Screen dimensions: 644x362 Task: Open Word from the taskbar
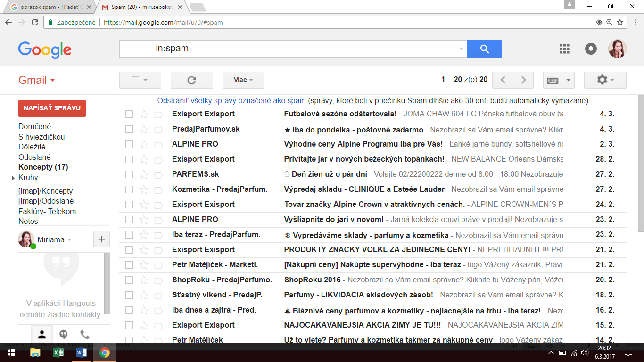[82, 353]
